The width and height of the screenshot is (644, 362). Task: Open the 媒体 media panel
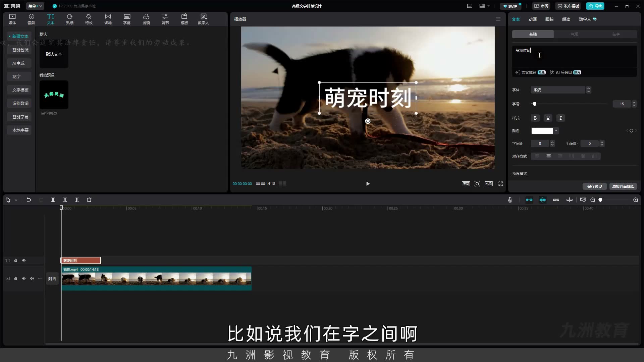point(12,19)
